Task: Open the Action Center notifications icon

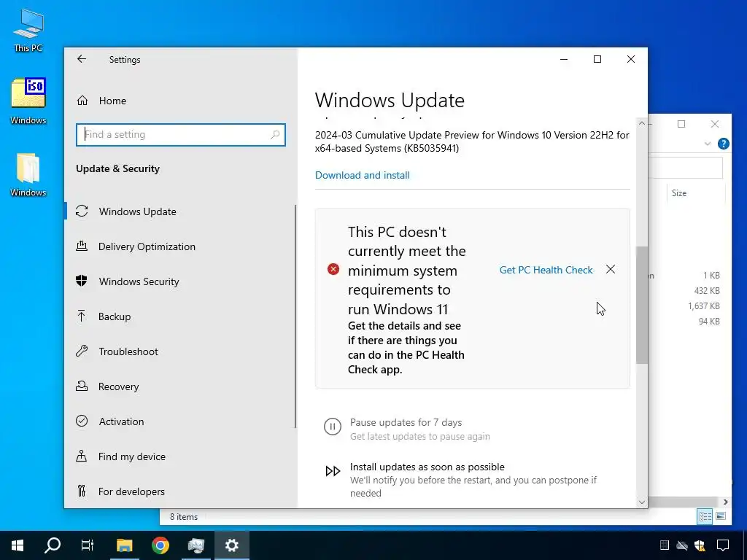Action: [723, 545]
